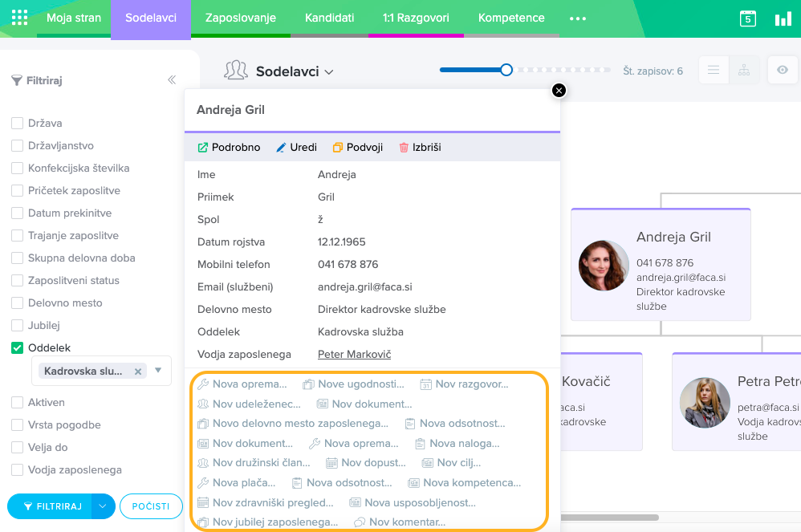Switch to list view icon

(713, 71)
